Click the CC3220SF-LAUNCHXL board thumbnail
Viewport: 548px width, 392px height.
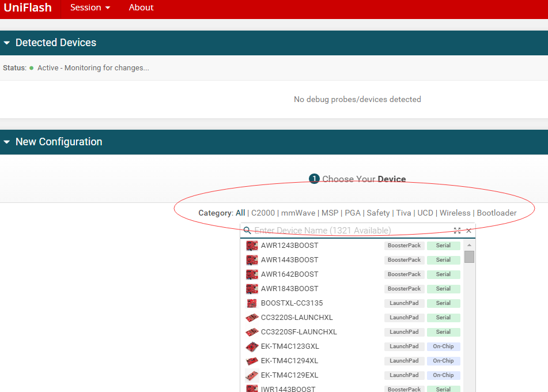tap(252, 332)
